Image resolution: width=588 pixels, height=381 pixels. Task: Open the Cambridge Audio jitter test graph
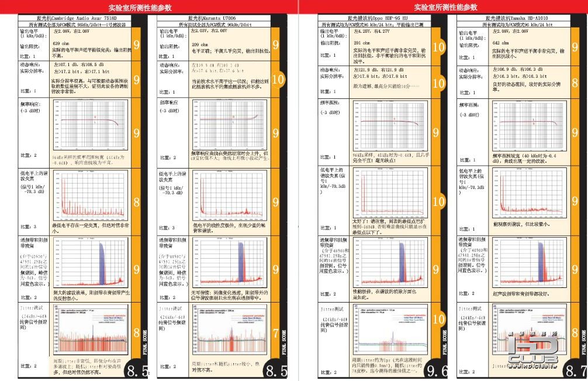coord(91,329)
